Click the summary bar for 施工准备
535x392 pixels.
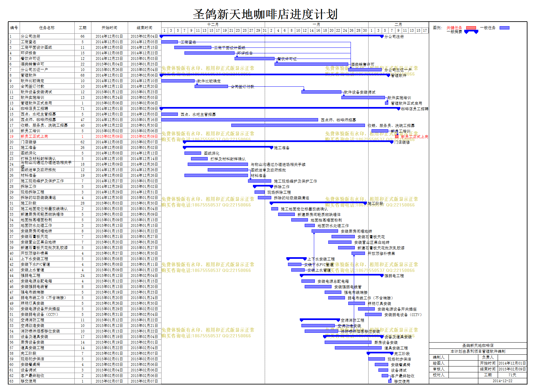coord(228,147)
